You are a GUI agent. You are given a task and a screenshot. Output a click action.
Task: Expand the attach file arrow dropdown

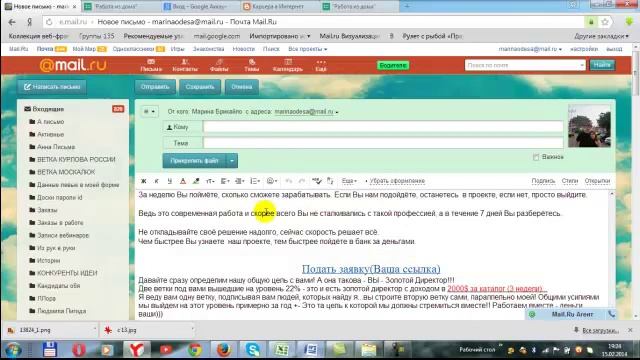(232, 161)
